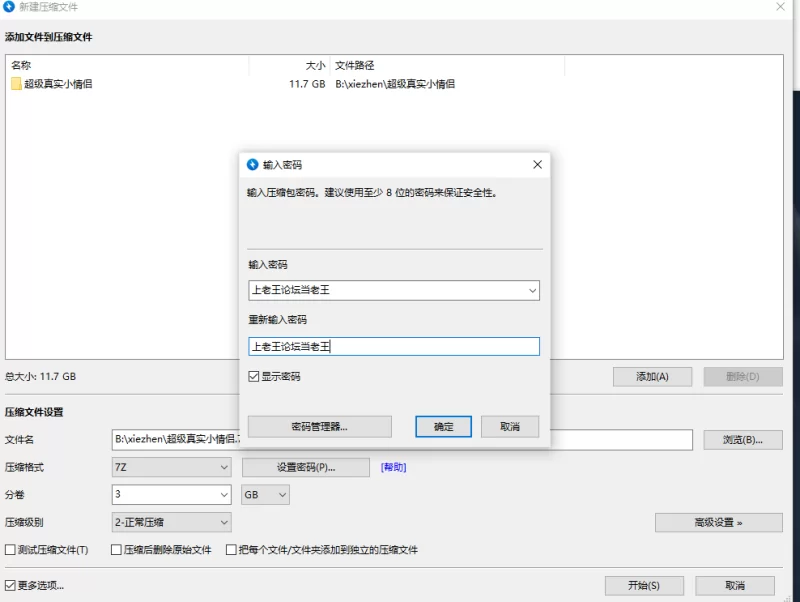Enable 测试压缩文件(T) checkbox

(x=10, y=549)
